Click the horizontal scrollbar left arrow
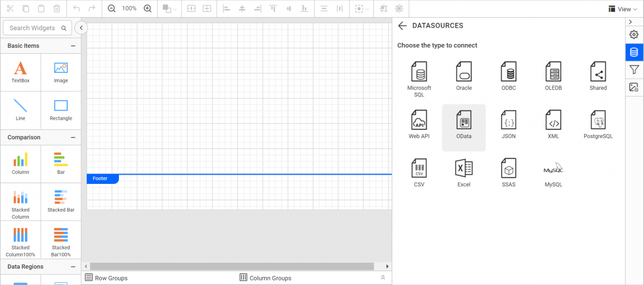Screen dimensions: 644x285 click(x=86, y=267)
